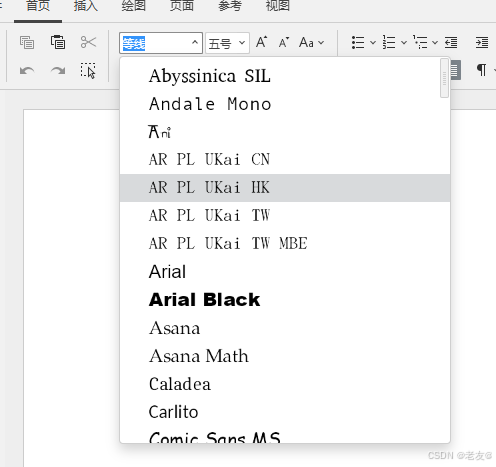Switch to the 绘图 tab

tap(133, 6)
